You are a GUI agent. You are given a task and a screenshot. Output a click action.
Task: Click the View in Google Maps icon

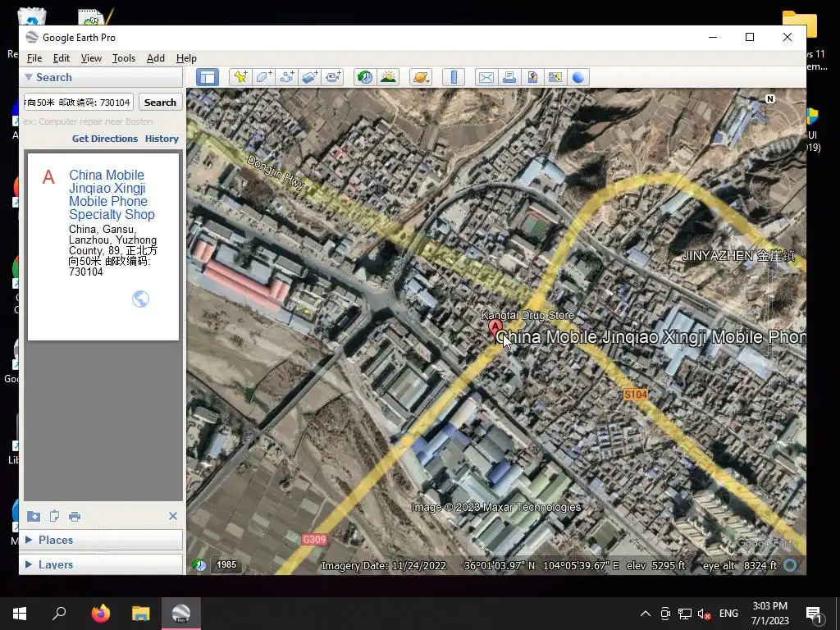point(555,77)
